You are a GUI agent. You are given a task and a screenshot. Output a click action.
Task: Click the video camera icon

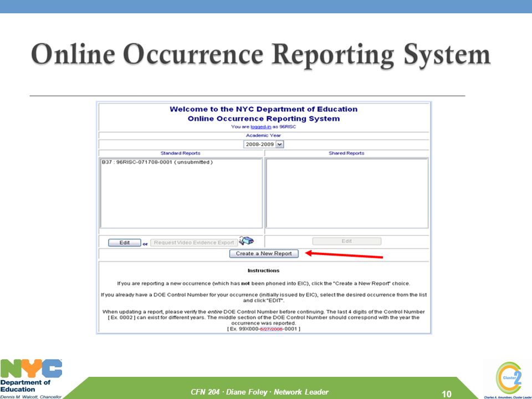[x=246, y=241]
